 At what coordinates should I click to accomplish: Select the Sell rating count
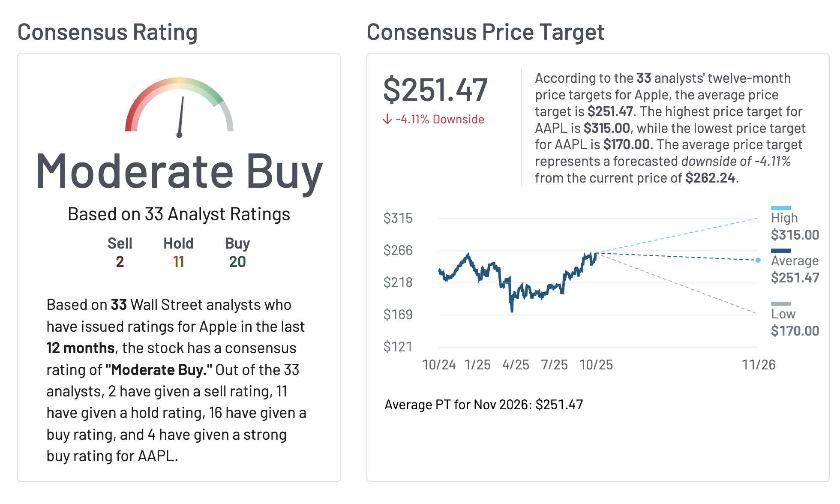(x=120, y=261)
